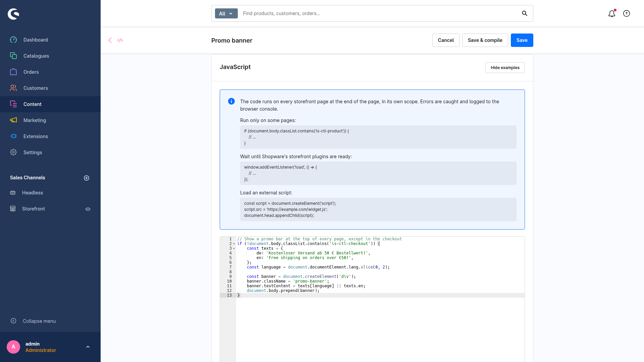Click the 'Load an external script:' text
644x362 pixels.
coord(266,193)
